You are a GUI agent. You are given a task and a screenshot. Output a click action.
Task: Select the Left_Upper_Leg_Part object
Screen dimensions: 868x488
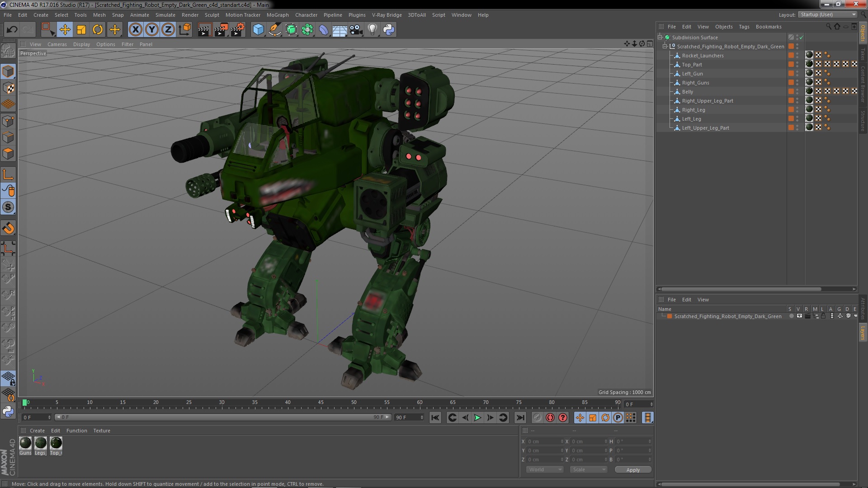[x=705, y=128]
